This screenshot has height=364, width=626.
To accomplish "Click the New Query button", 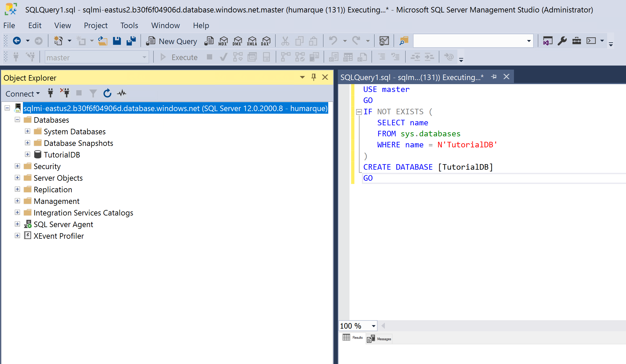I will [x=171, y=41].
